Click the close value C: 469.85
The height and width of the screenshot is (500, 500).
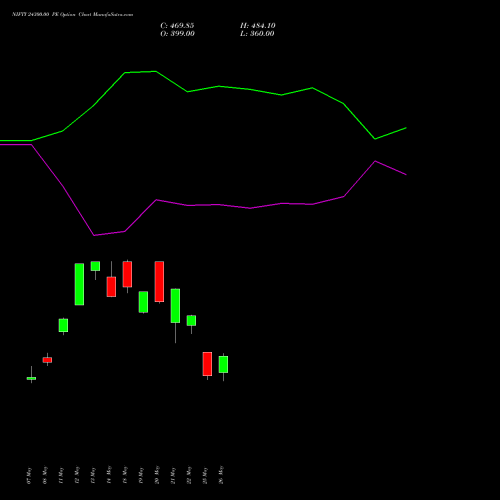177,26
